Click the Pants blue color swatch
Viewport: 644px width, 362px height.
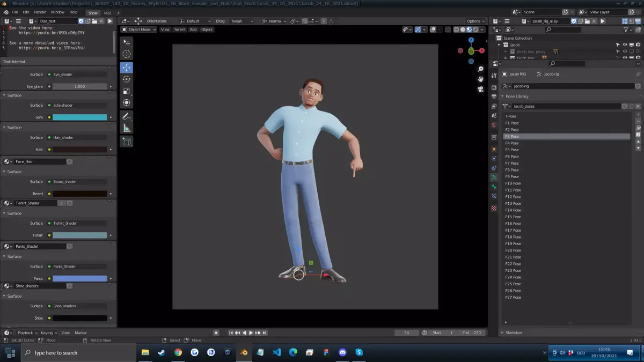click(x=80, y=278)
